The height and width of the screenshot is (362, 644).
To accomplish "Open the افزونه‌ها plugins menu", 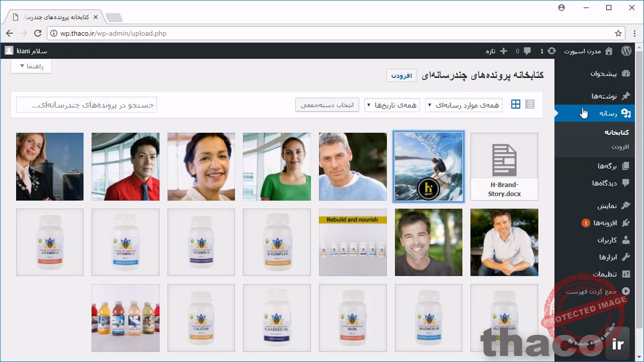I will point(605,223).
